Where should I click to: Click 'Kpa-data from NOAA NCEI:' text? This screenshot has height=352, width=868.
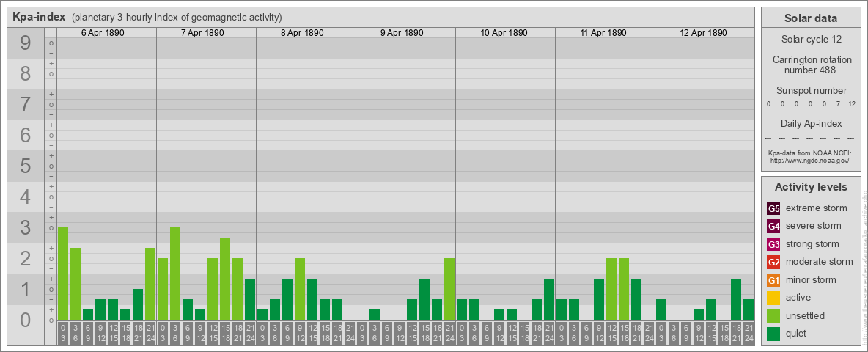pyautogui.click(x=809, y=153)
